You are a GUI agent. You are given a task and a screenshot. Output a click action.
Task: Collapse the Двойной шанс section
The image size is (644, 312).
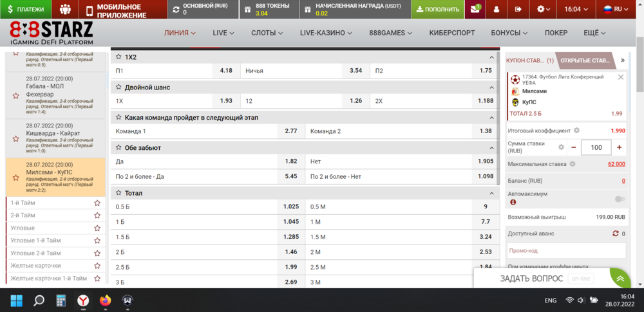tap(491, 87)
